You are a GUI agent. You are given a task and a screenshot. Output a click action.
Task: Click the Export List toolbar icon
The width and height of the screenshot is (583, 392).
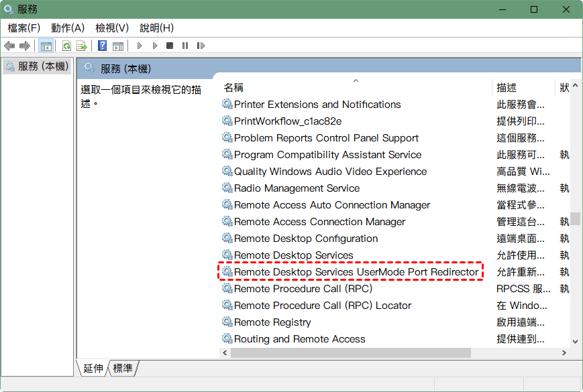pyautogui.click(x=81, y=46)
